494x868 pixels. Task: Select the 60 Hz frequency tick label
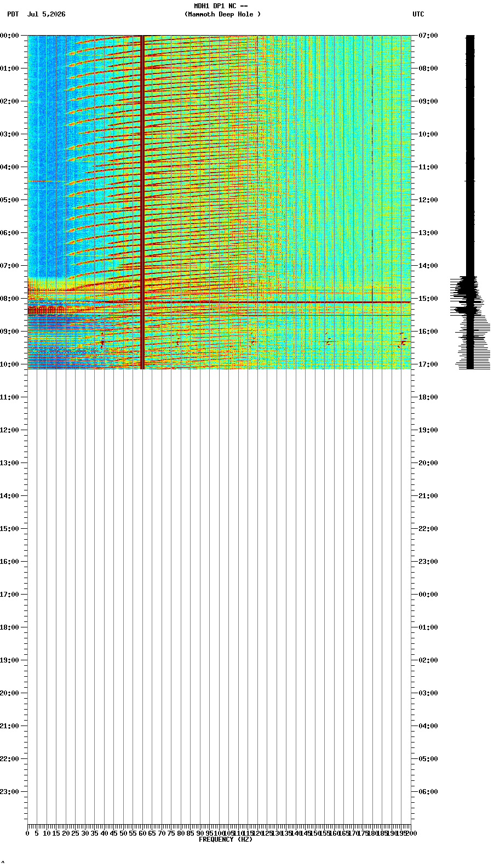coord(142,833)
